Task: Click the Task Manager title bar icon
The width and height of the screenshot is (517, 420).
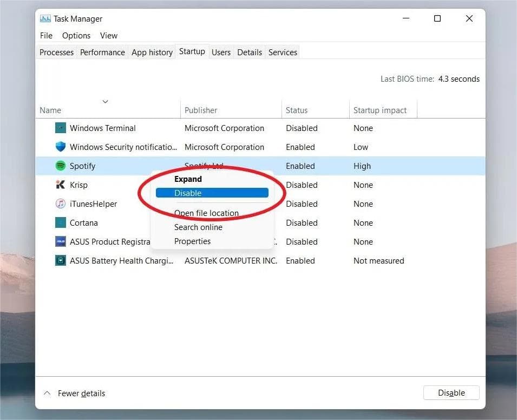Action: 45,19
